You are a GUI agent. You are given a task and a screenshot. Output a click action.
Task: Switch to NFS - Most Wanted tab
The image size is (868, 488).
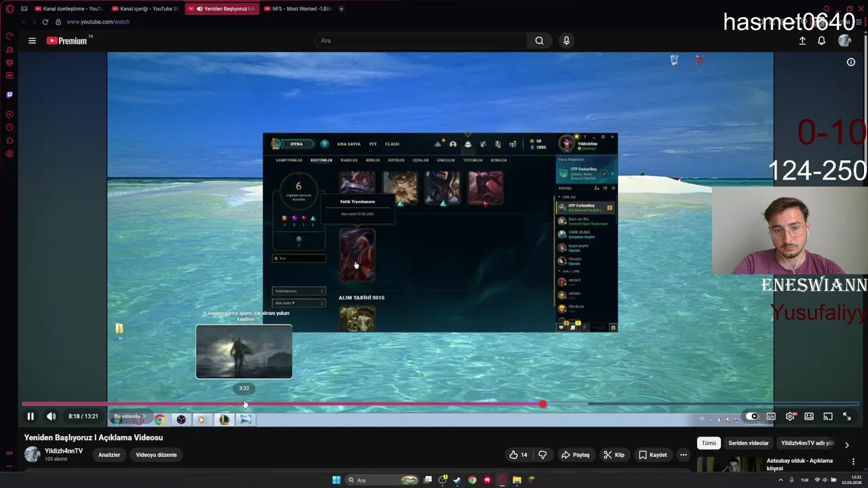[x=297, y=9]
